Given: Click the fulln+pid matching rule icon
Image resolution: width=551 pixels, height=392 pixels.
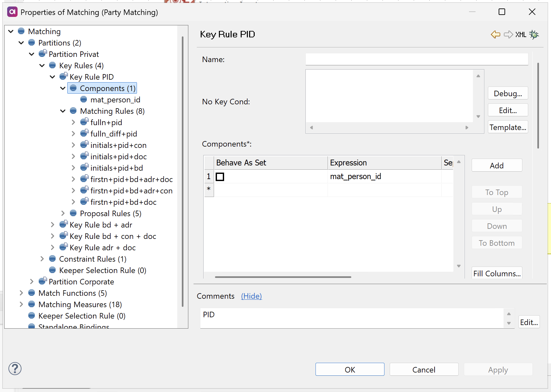Looking at the screenshot, I should pos(84,122).
